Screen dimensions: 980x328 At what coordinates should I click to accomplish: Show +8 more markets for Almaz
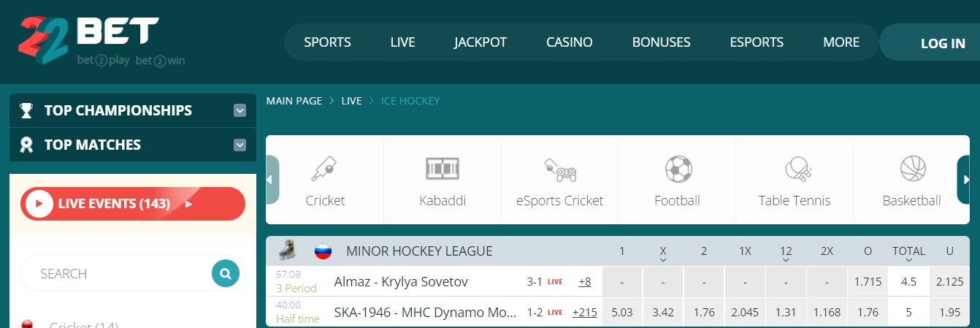[x=585, y=281]
